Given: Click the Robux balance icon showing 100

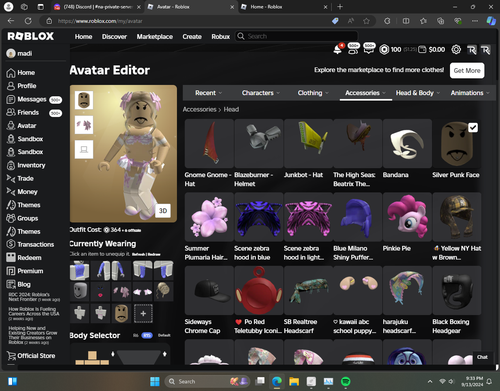Looking at the screenshot, I should (384, 50).
